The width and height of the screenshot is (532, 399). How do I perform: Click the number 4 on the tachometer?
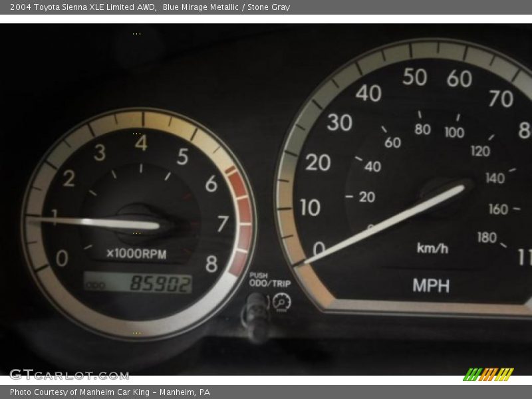141,143
